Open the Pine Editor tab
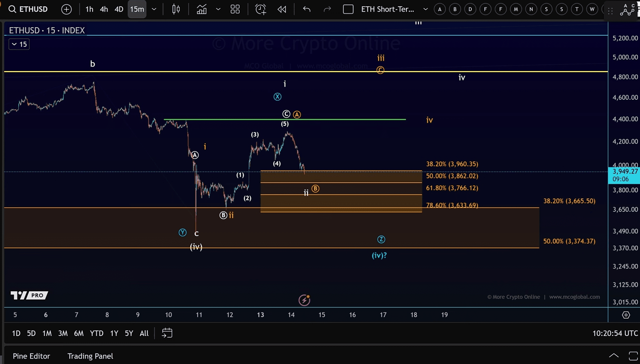The height and width of the screenshot is (364, 640). (31, 356)
